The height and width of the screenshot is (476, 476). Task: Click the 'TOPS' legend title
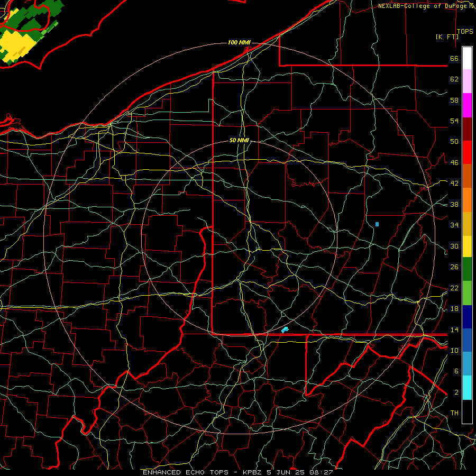pos(465,32)
